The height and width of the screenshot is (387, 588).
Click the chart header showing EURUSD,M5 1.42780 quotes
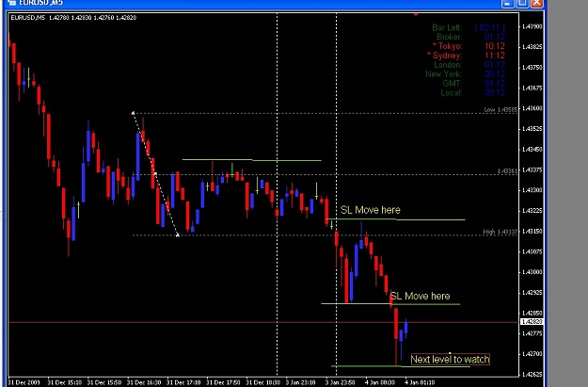coord(73,17)
